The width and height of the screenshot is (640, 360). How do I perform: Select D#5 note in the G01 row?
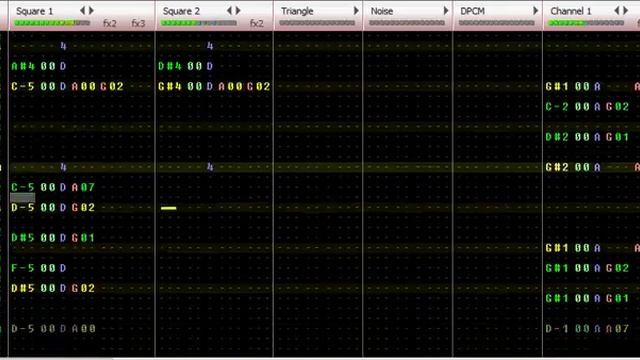point(23,238)
